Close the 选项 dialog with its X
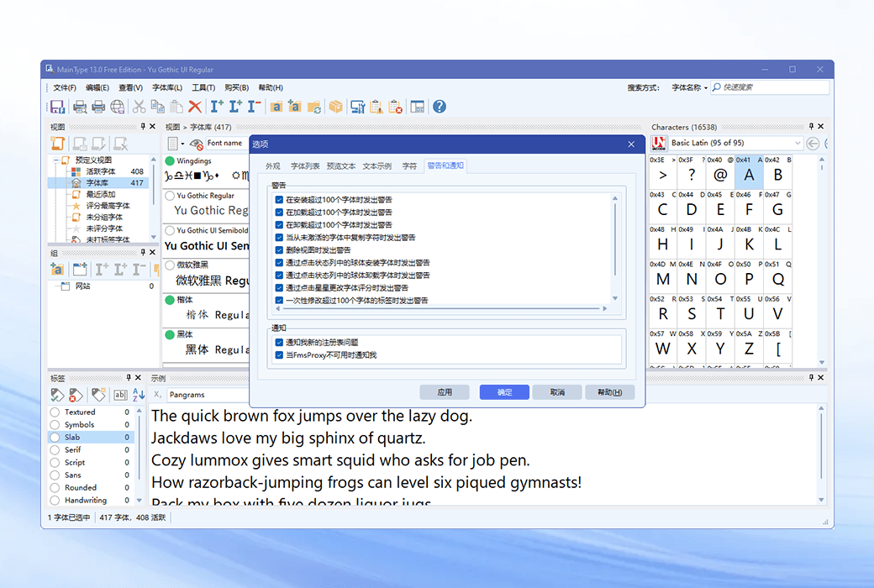874x588 pixels. (631, 144)
